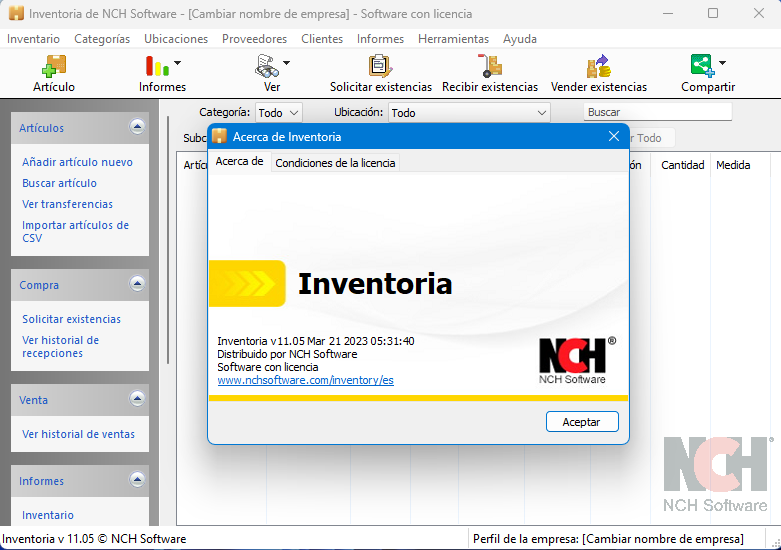
Task: Click the Compartir share toolbar icon
Action: (703, 66)
